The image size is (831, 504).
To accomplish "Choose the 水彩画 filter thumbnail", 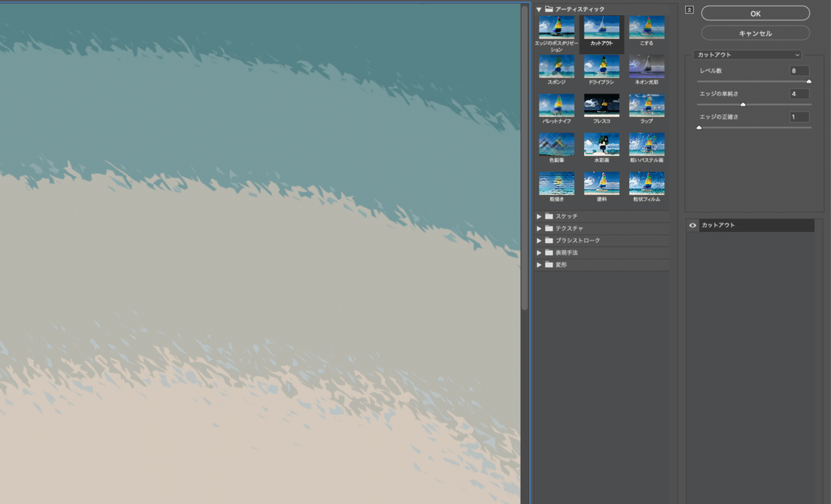I will (602, 144).
